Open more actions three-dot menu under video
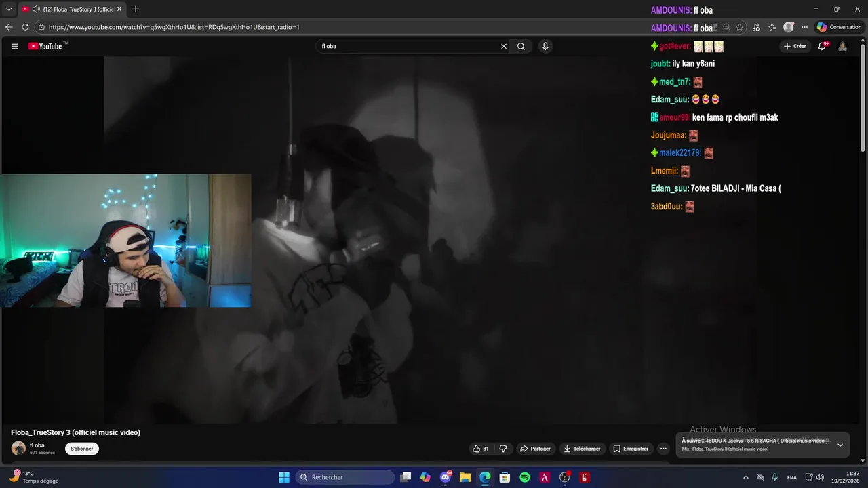Viewport: 868px width, 488px height. coord(663,449)
